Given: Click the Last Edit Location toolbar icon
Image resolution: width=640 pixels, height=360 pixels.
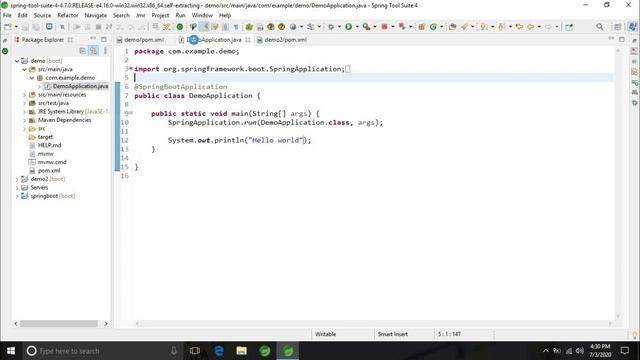Looking at the screenshot, I should tap(519, 27).
